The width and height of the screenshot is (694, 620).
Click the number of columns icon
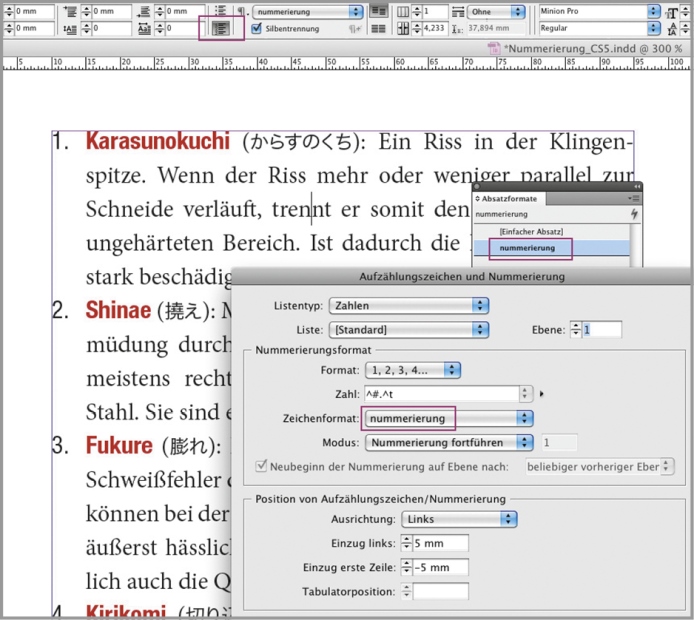[x=402, y=12]
